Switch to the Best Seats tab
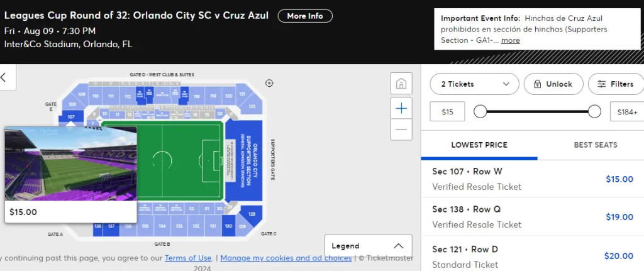The width and height of the screenshot is (644, 271). (x=595, y=145)
